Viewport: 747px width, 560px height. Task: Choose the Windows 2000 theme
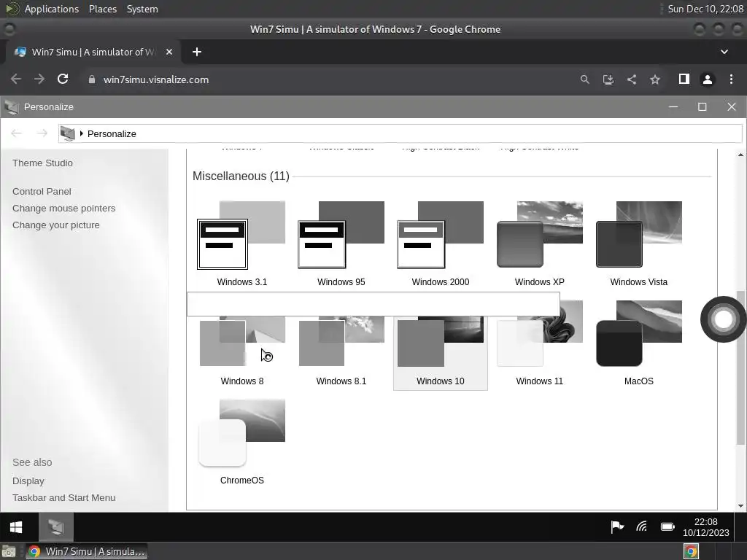tap(440, 244)
